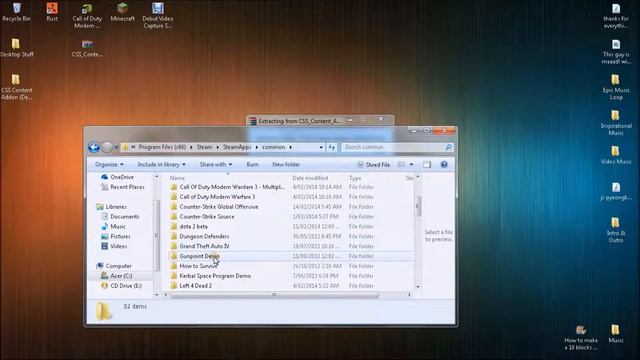Open the view options dropdown arrow

point(411,164)
